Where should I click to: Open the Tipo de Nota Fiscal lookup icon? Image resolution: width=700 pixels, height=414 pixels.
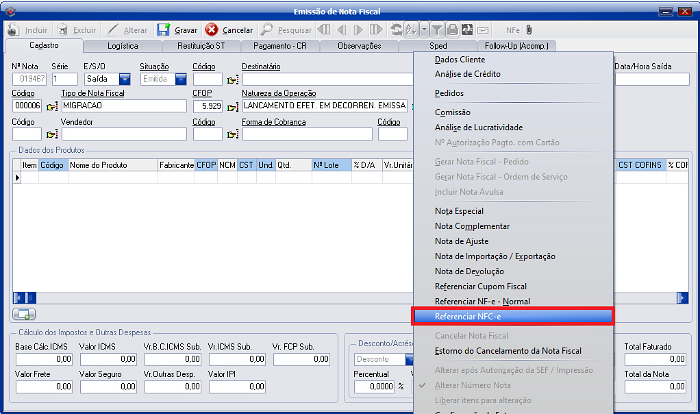point(52,106)
